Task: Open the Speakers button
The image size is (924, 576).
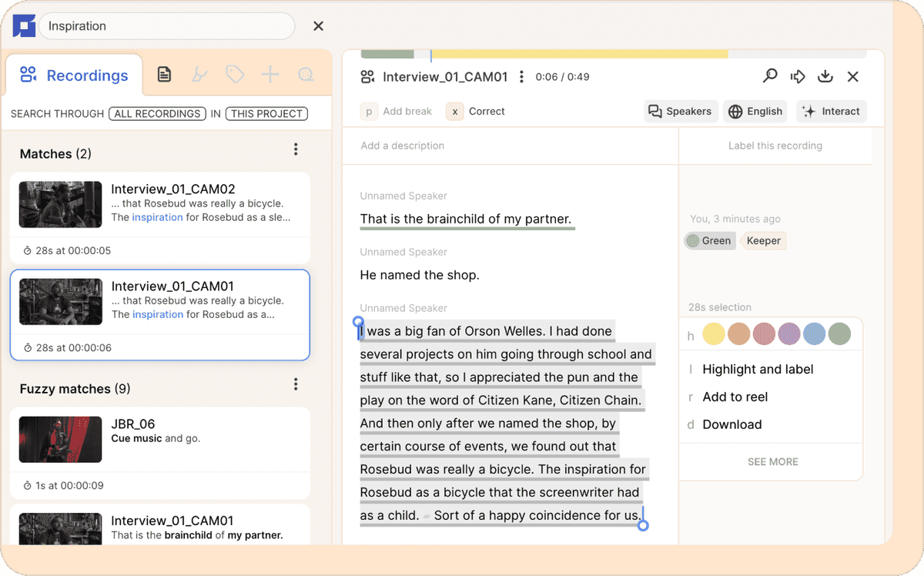Action: click(681, 111)
